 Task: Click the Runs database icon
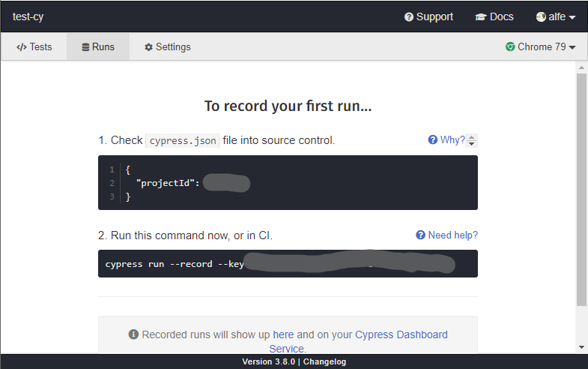[x=85, y=47]
